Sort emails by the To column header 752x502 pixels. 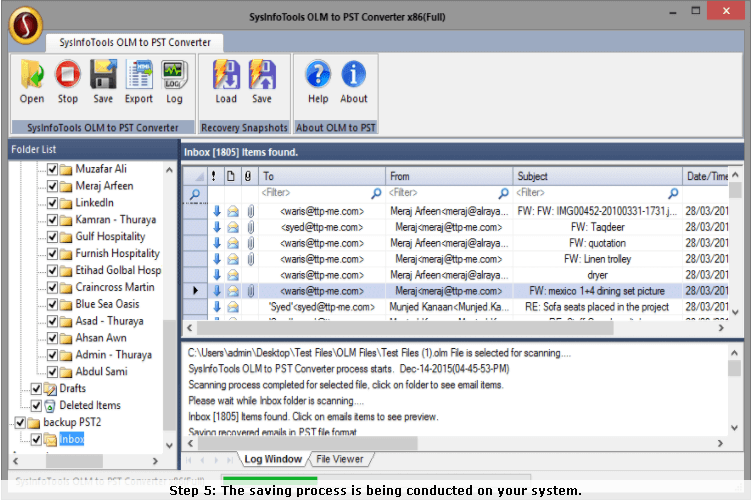point(322,176)
